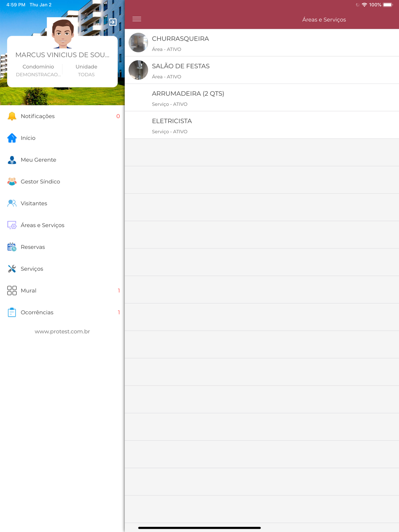Open ELETRICISTA service entry

[x=262, y=125]
